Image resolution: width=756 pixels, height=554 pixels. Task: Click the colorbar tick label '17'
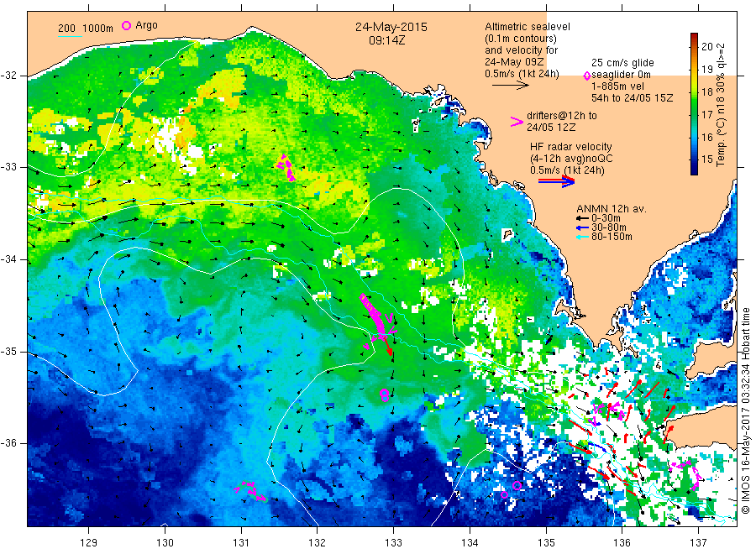coord(706,115)
